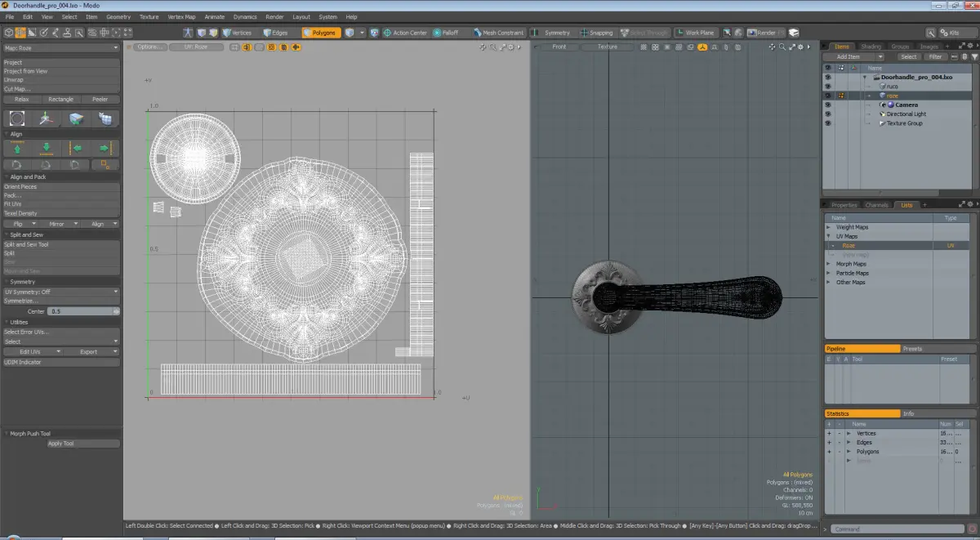Toggle the Work Plane button
980x540 pixels.
click(x=695, y=33)
